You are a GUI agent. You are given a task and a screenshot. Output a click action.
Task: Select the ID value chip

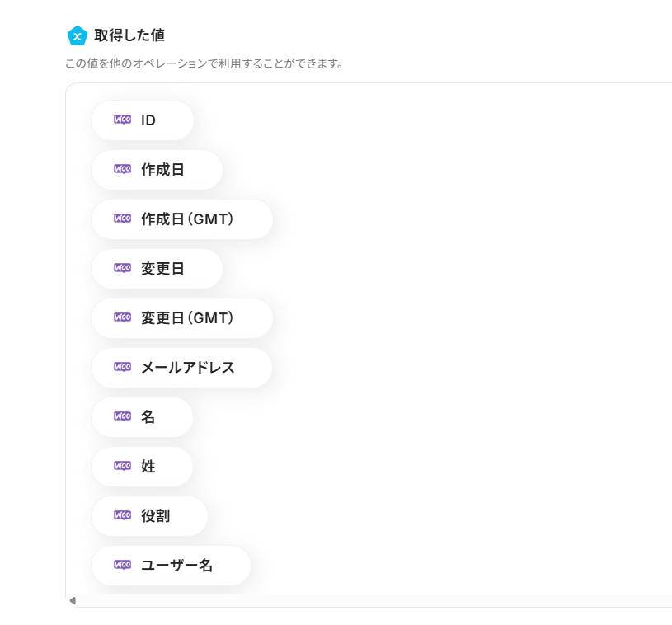[x=143, y=120]
